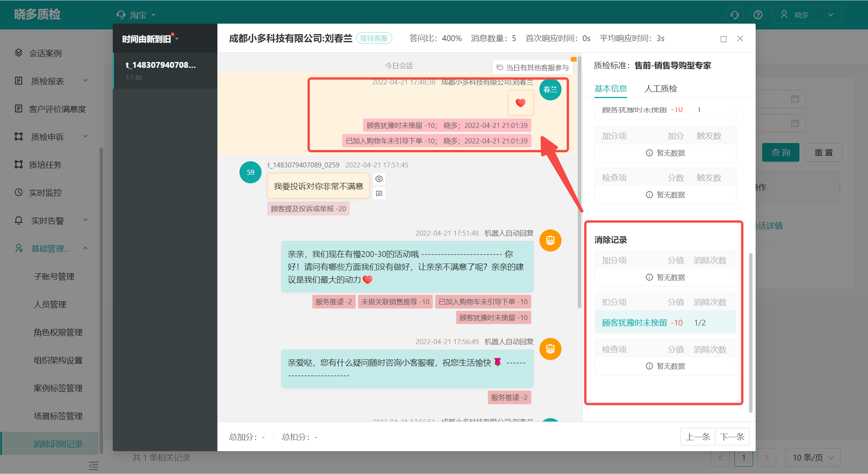The height and width of the screenshot is (474, 868).
Task: Click the 重置 button
Action: coord(823,152)
